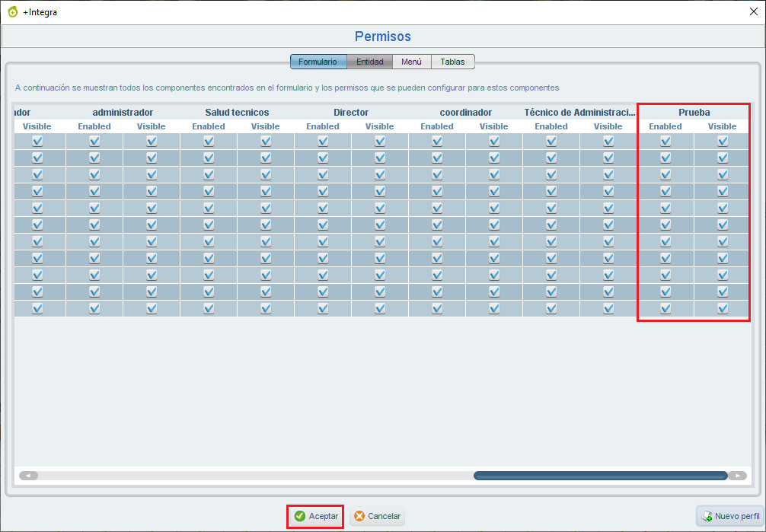Confirm permissions with the Aceptar button
The image size is (766, 532).
(315, 516)
